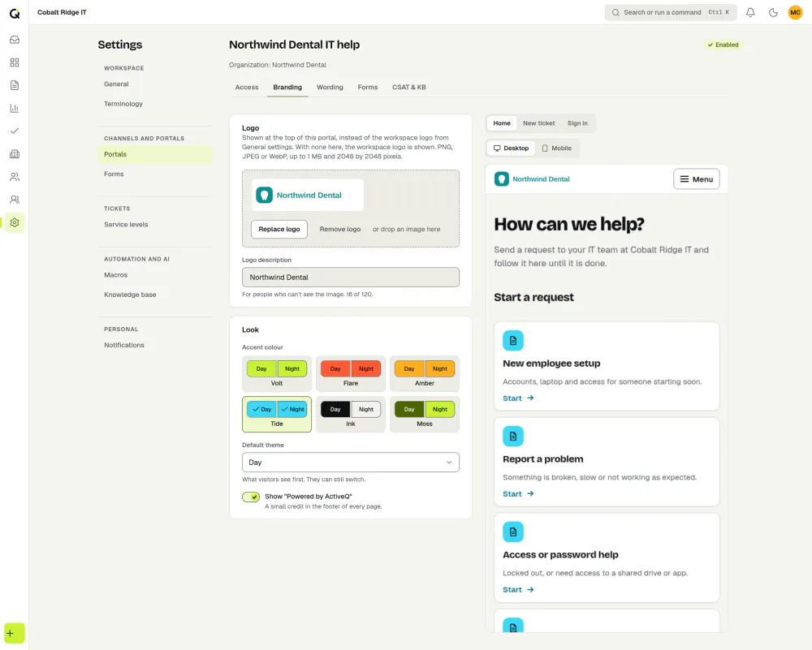This screenshot has height=650, width=812.
Task: Click the Replace logo button
Action: [279, 230]
